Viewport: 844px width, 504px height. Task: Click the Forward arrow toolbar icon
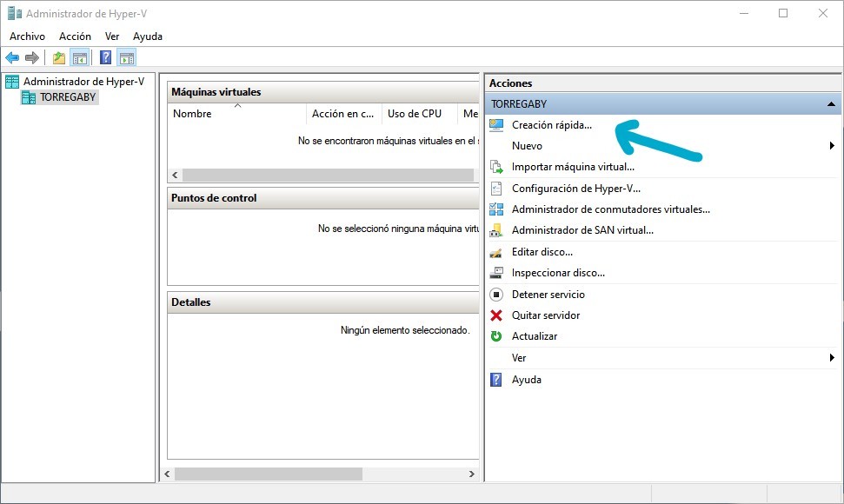32,57
